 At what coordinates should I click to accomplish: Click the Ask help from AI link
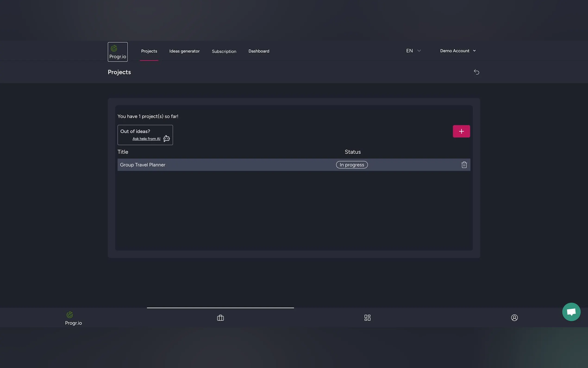pos(146,139)
